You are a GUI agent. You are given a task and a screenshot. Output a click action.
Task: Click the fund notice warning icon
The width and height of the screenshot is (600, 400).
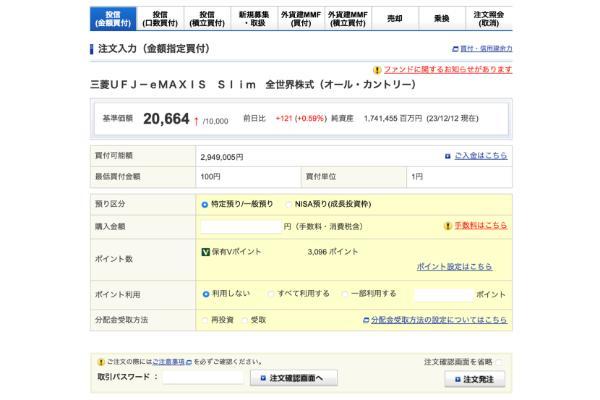coord(377,70)
